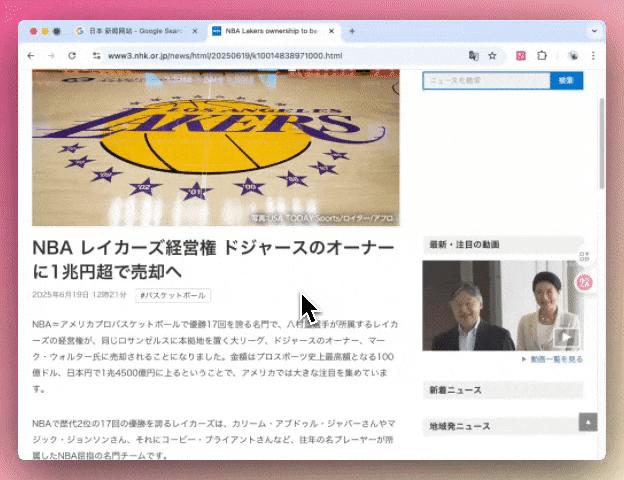Click the yellow minimize window button

(45, 31)
